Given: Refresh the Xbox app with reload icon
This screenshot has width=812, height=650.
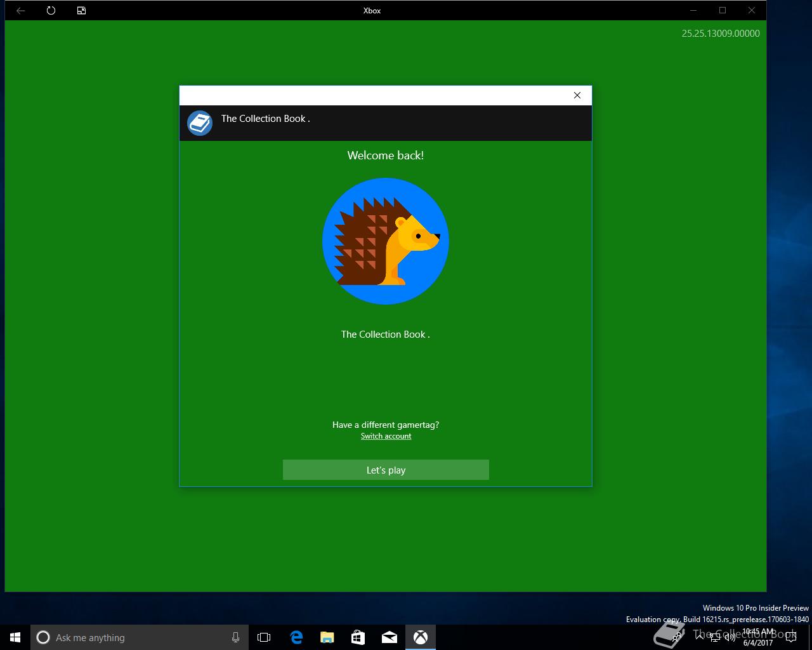Looking at the screenshot, I should click(51, 10).
